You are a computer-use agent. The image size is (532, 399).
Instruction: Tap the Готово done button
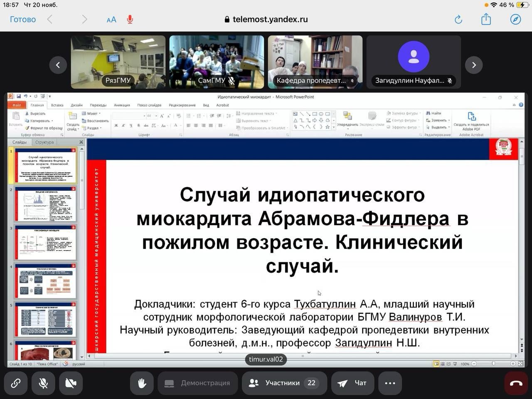click(23, 19)
